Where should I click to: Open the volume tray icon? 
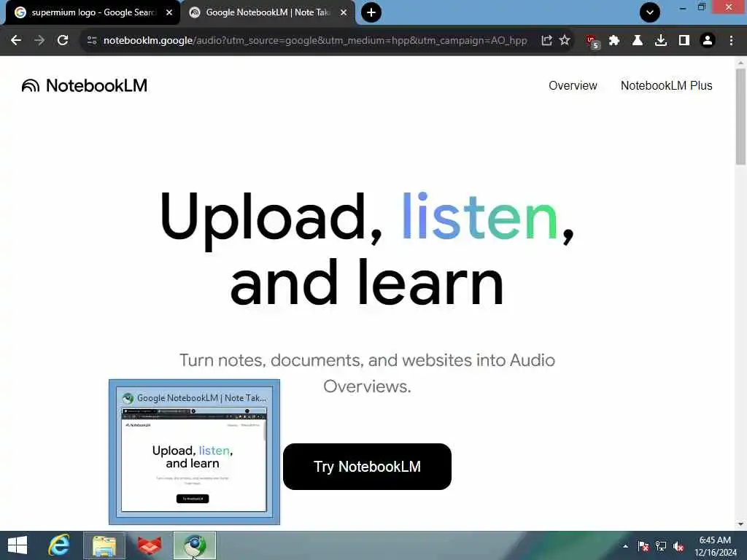click(678, 546)
